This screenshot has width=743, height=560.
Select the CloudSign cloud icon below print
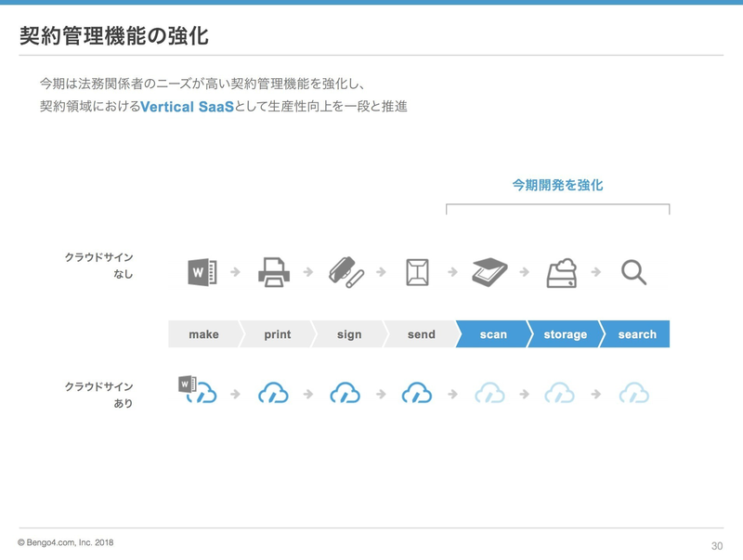click(x=273, y=393)
